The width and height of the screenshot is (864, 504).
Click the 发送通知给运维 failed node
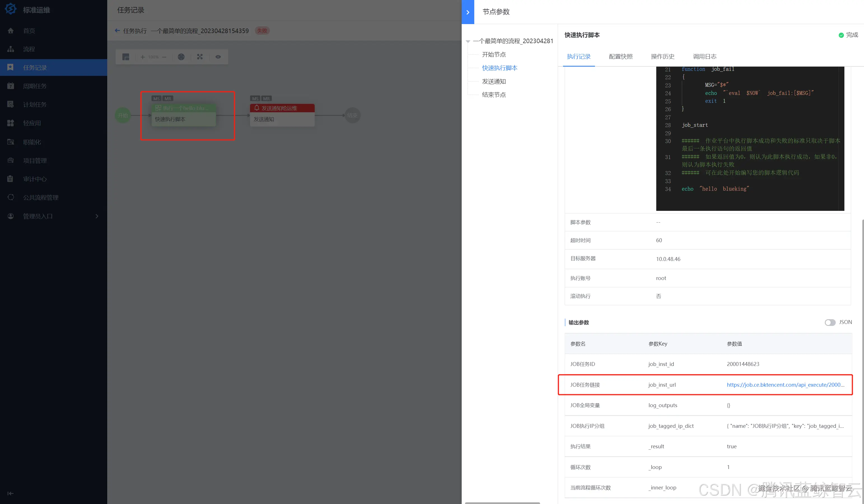282,108
